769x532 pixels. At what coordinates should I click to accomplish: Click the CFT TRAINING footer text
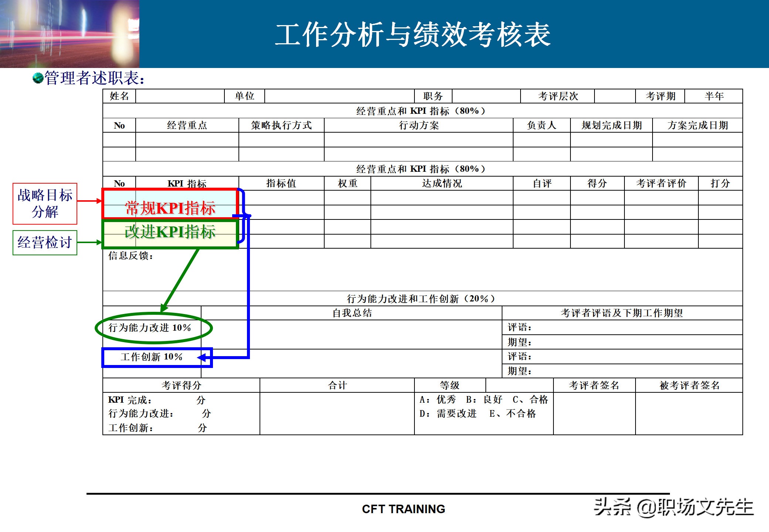[x=403, y=509]
